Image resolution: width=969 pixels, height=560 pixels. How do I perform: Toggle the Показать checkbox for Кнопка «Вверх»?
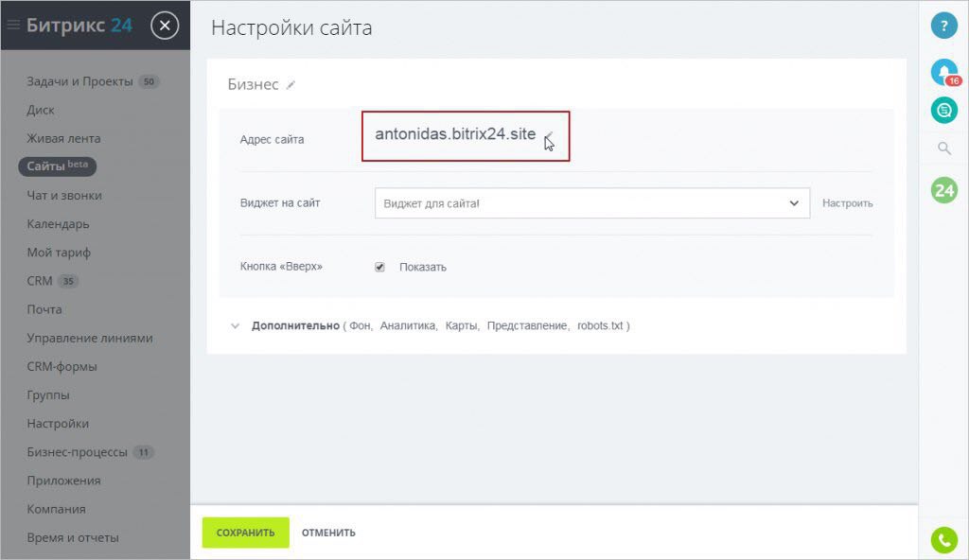point(379,267)
